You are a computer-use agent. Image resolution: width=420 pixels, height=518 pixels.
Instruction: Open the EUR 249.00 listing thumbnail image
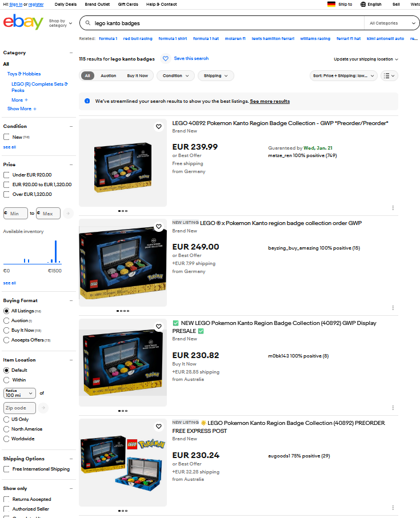(123, 263)
